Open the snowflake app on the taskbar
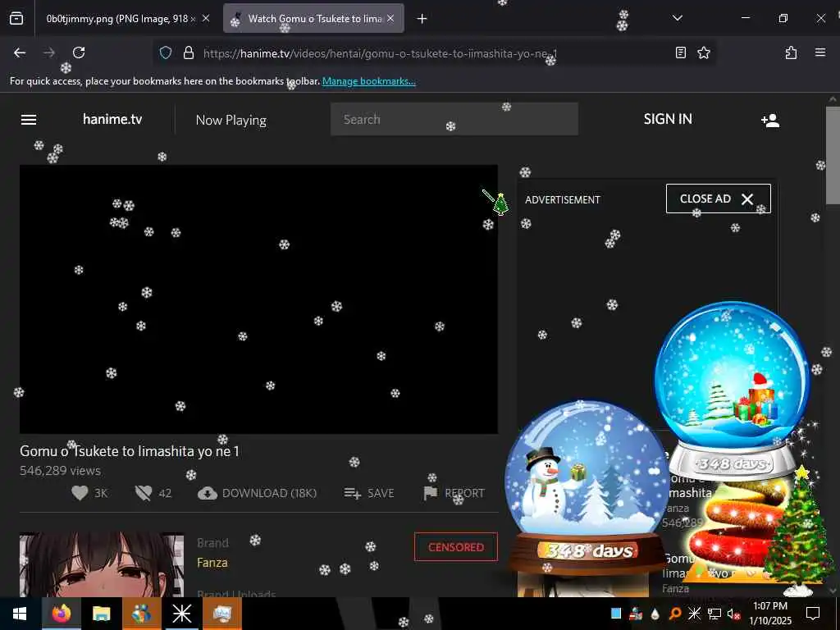 [181, 614]
